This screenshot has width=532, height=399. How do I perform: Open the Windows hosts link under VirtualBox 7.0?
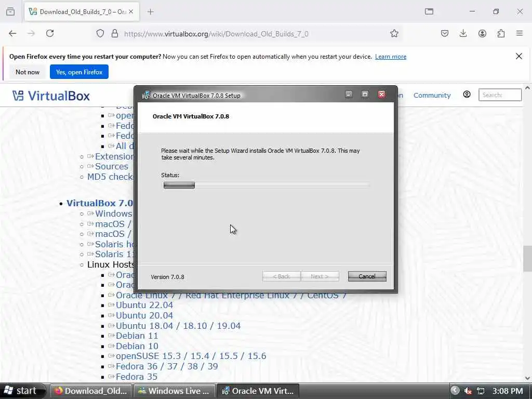pyautogui.click(x=113, y=214)
